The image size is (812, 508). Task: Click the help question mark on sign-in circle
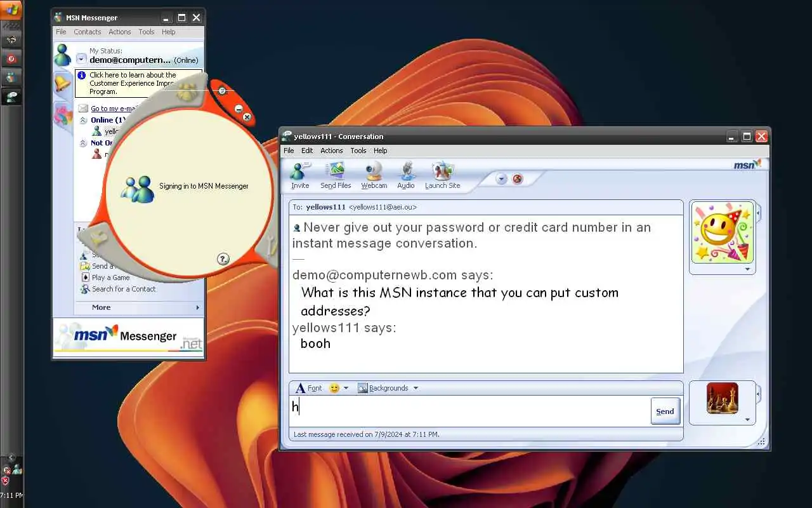click(223, 258)
